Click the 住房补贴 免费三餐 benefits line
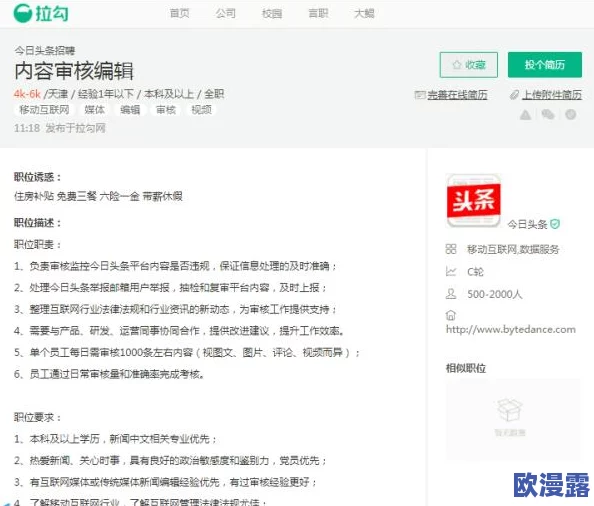 (98, 197)
